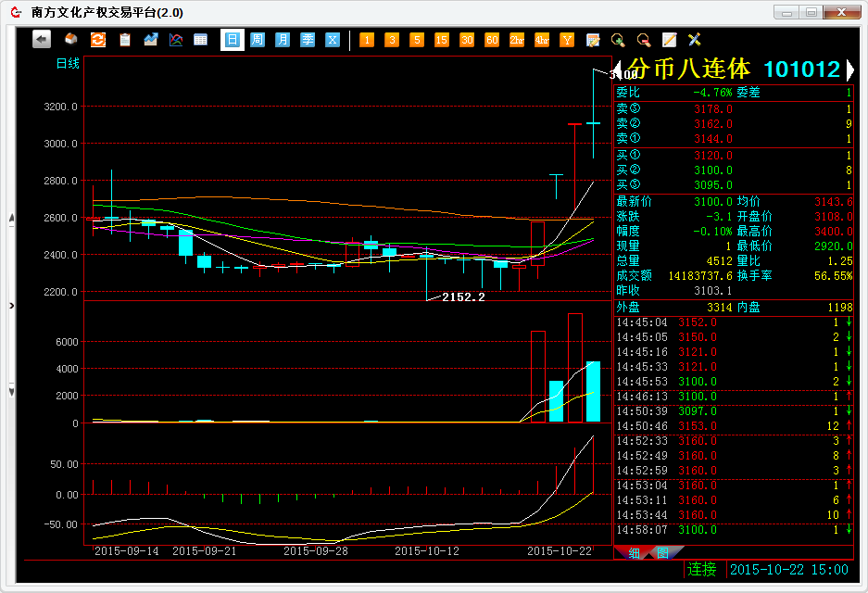The image size is (868, 593).
Task: Open the clipboard notes icon
Action: (x=124, y=40)
